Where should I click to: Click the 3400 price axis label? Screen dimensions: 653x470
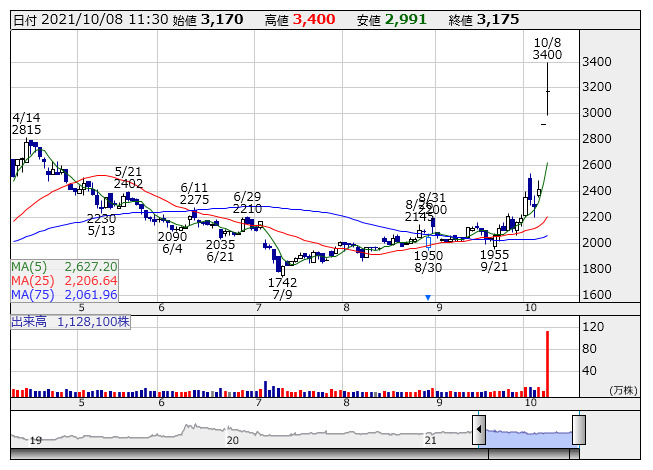tap(597, 62)
